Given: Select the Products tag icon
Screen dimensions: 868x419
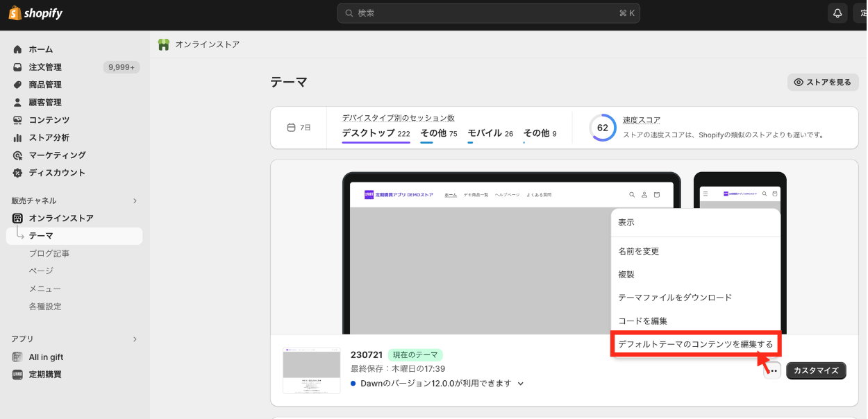Looking at the screenshot, I should (x=17, y=85).
